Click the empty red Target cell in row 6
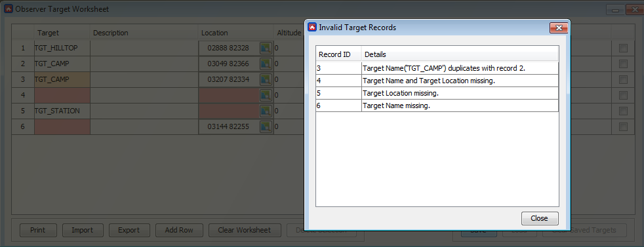 [x=62, y=126]
